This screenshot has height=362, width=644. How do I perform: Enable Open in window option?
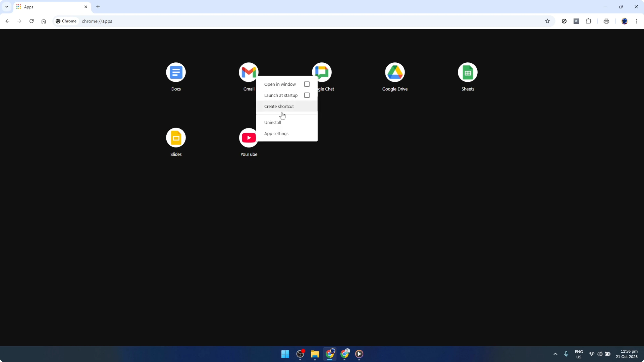pyautogui.click(x=307, y=84)
